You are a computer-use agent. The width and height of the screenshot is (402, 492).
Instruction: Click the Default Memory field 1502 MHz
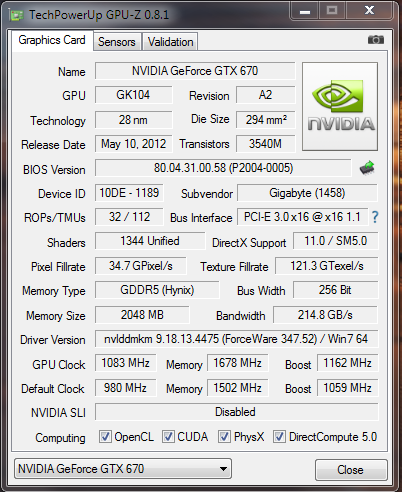(x=238, y=388)
